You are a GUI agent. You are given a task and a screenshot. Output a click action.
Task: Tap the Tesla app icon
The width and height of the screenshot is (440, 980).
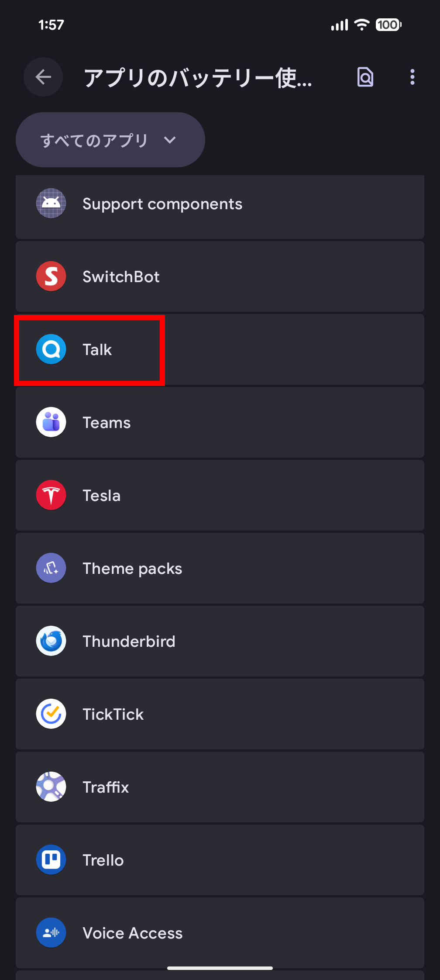(x=51, y=495)
